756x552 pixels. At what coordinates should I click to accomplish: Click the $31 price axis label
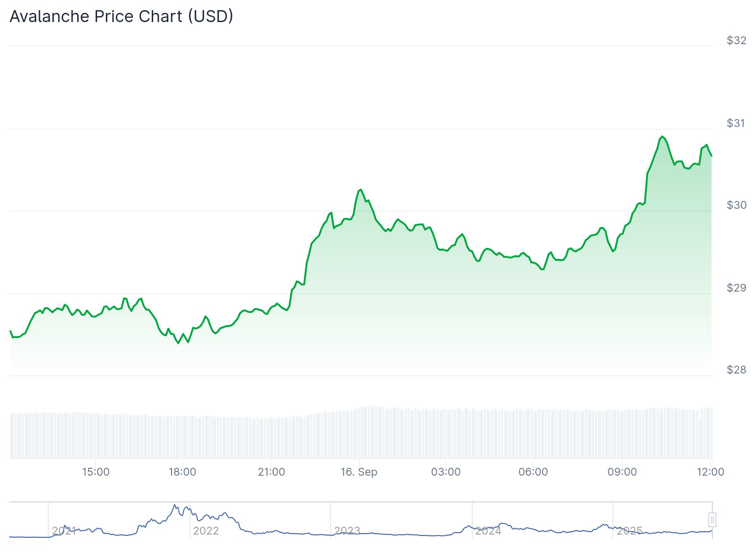pos(736,123)
